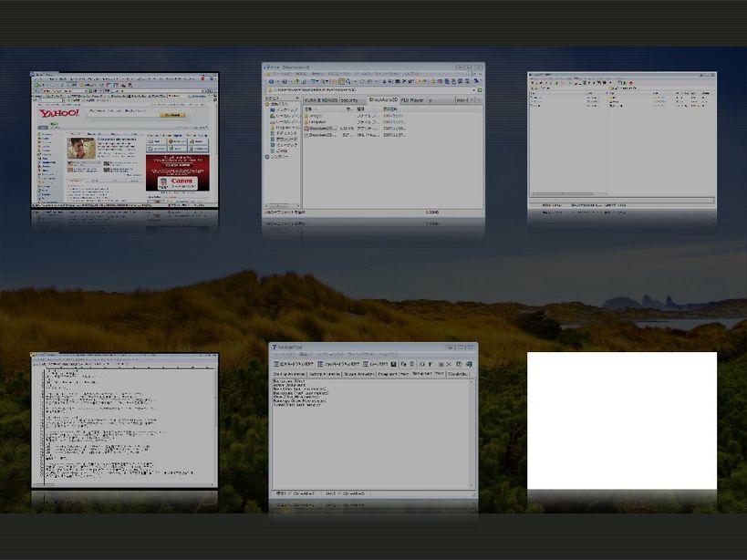Click the yellow Web Search button on Yahoo
Screen dimensions: 747x560
[x=172, y=115]
